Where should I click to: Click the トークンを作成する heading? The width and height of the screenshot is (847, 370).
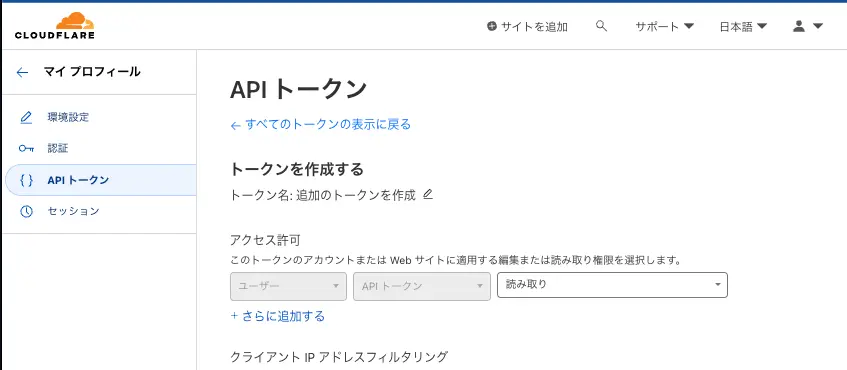click(x=297, y=169)
